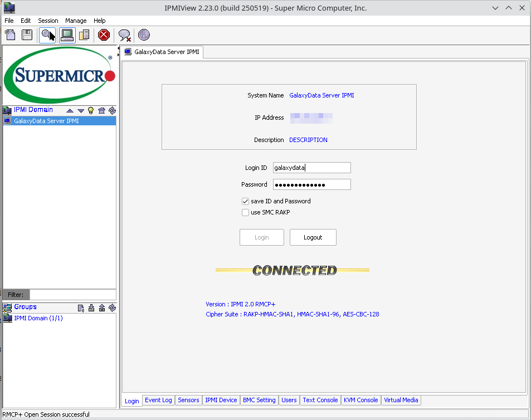Switch to the Users tab
Screen dimensions: 531x420
289,400
